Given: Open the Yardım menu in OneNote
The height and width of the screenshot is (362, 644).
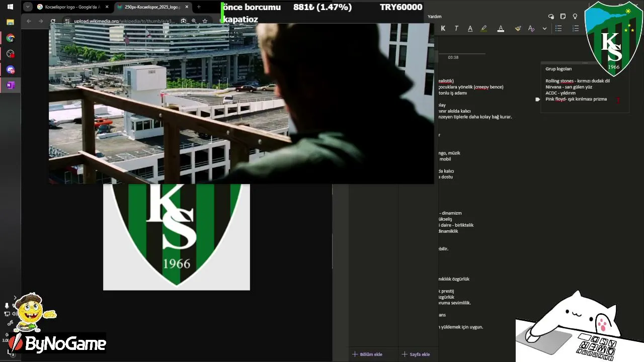Looking at the screenshot, I should click(434, 17).
